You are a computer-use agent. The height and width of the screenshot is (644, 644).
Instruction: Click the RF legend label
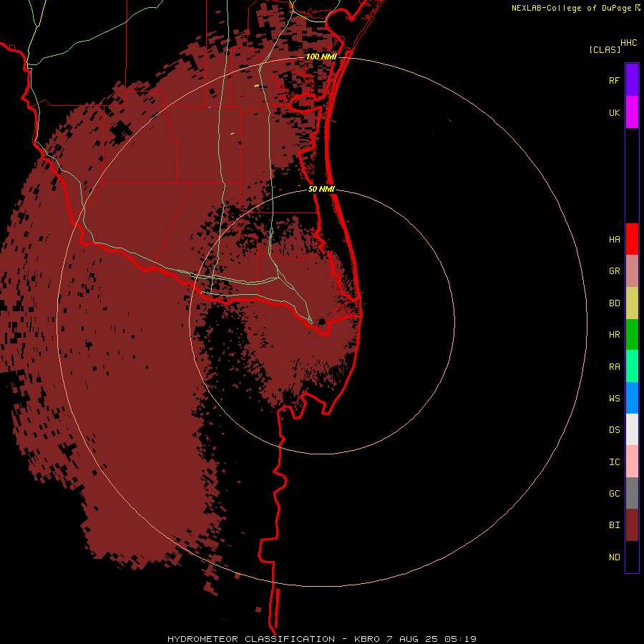tap(614, 80)
